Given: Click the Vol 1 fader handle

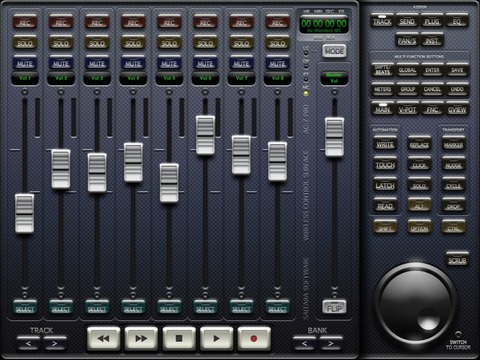Looking at the screenshot, I should pyautogui.click(x=25, y=213).
